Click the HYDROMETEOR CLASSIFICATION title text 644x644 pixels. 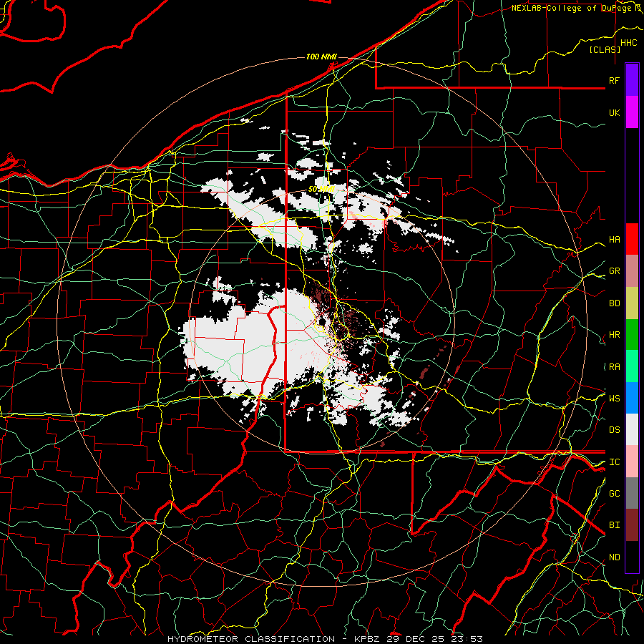pos(251,639)
